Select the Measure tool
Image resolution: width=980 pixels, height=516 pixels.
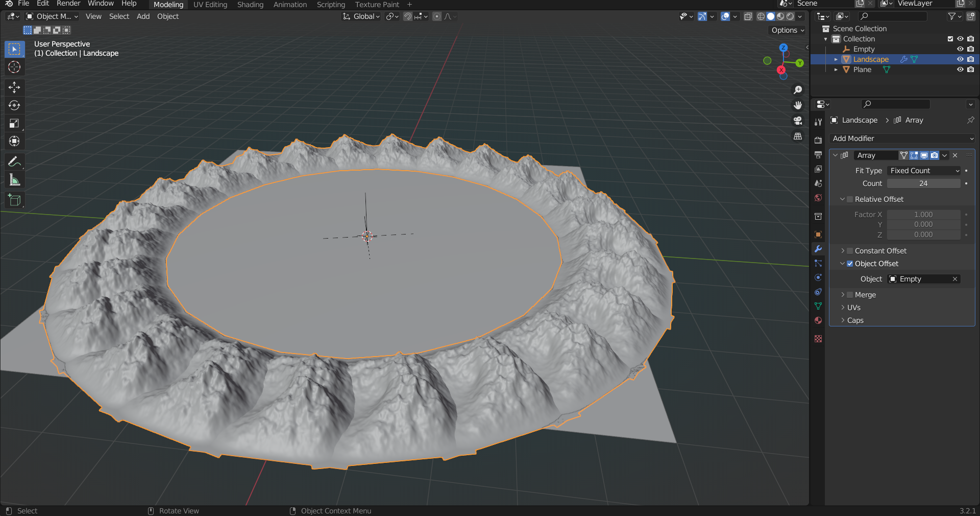[14, 179]
